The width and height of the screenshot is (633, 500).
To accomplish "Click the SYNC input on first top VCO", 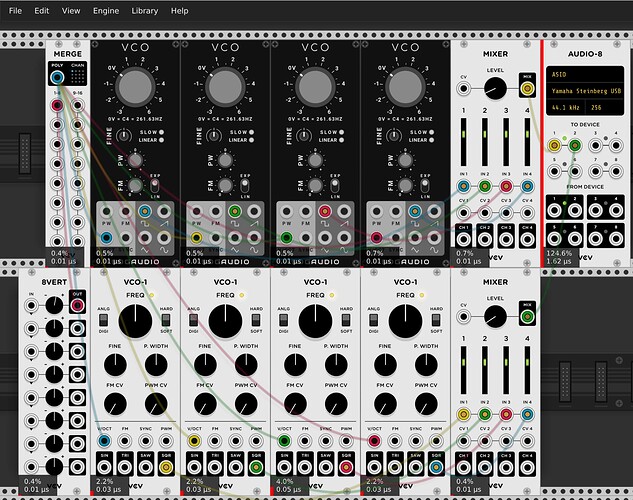I will pyautogui.click(x=126, y=238).
